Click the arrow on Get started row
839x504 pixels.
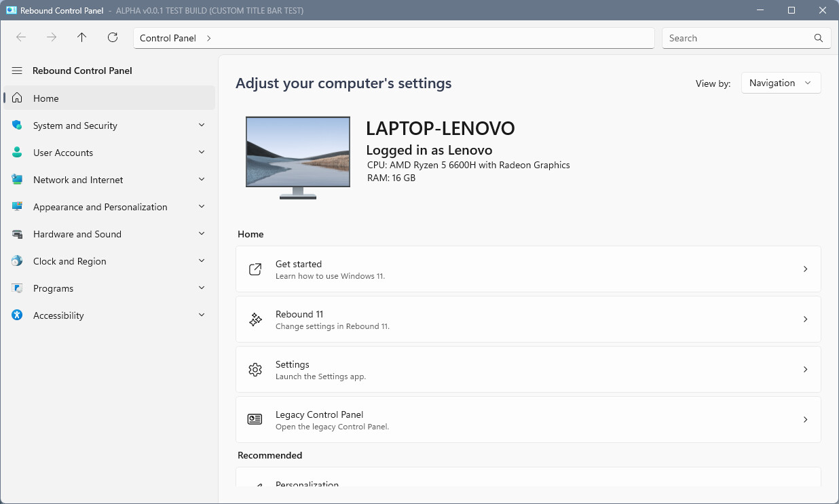pos(805,269)
